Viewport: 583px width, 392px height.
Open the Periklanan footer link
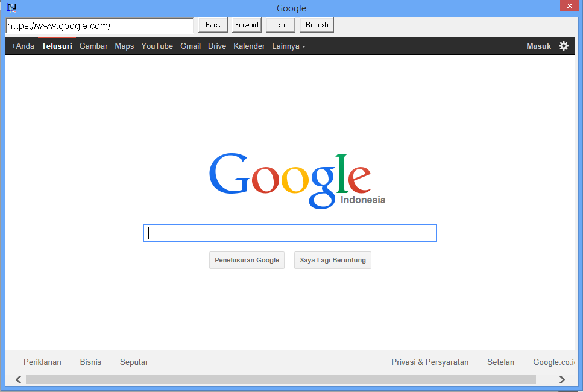(x=42, y=362)
